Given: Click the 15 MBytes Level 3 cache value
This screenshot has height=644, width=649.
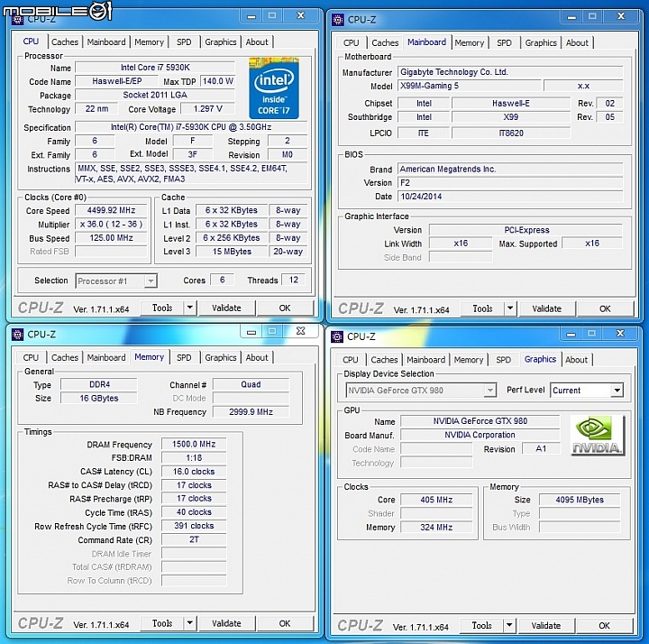Looking at the screenshot, I should (232, 252).
